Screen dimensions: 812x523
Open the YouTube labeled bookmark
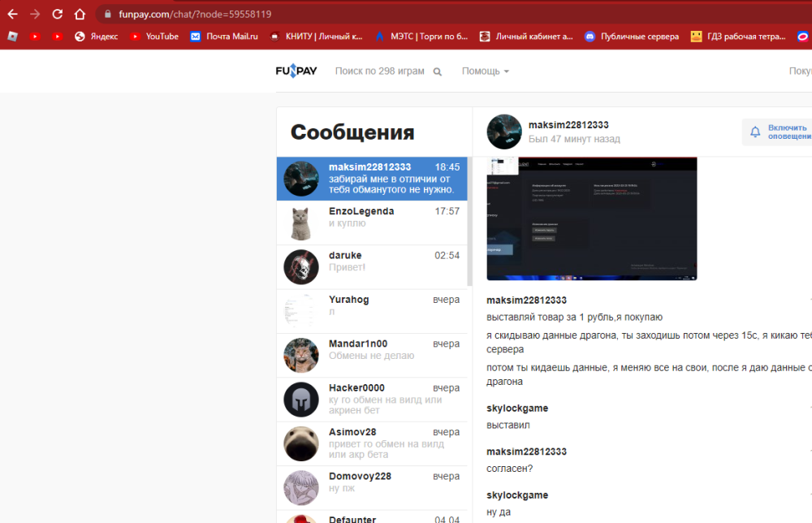(154, 37)
